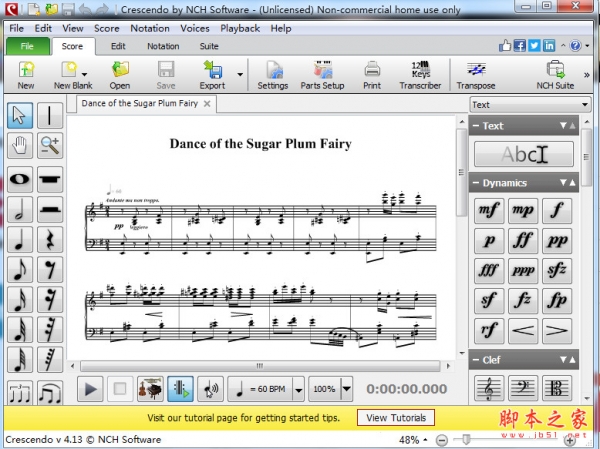600x449 pixels.
Task: Choose the sixty-fourth rest tool
Action: (x=50, y=360)
